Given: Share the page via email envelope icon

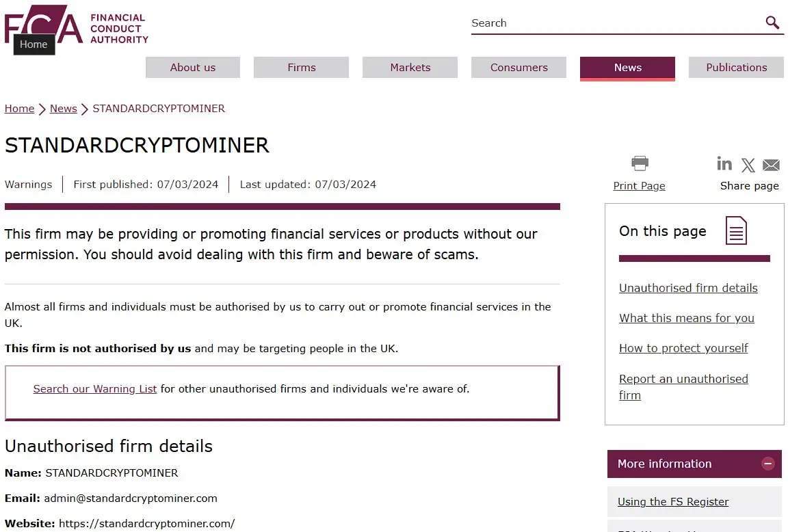Looking at the screenshot, I should click(771, 165).
